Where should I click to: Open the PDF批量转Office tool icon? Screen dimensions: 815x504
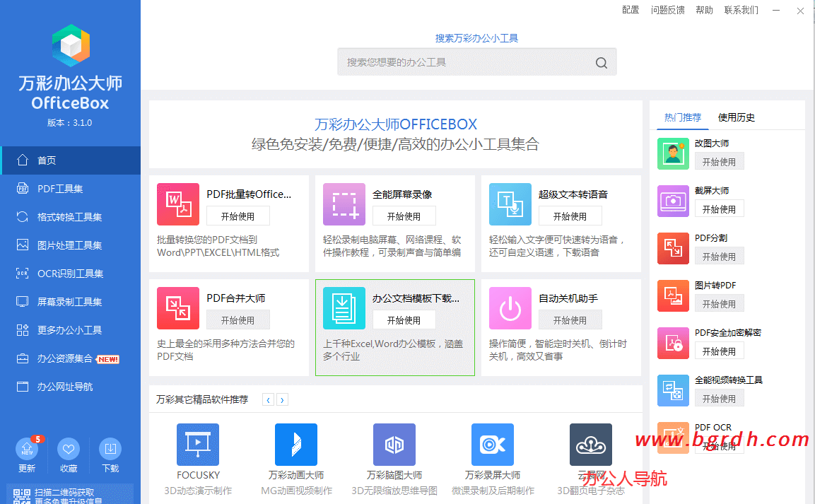pos(177,204)
